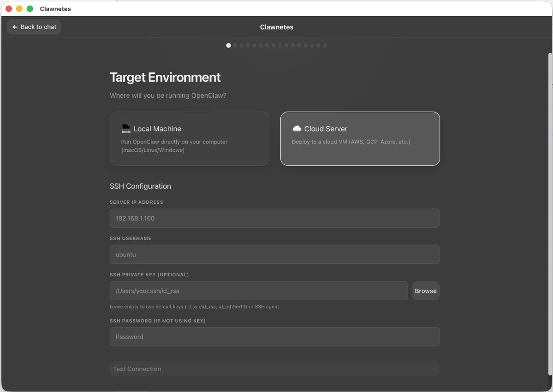This screenshot has height=392, width=553.
Task: Select 'Where will you be running OpenClaw?' text
Action: [x=168, y=95]
